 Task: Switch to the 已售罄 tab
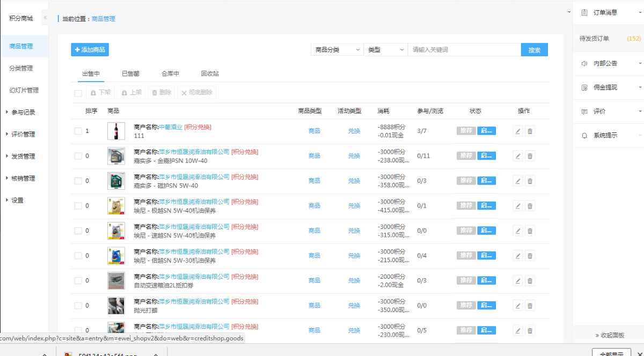tap(130, 73)
